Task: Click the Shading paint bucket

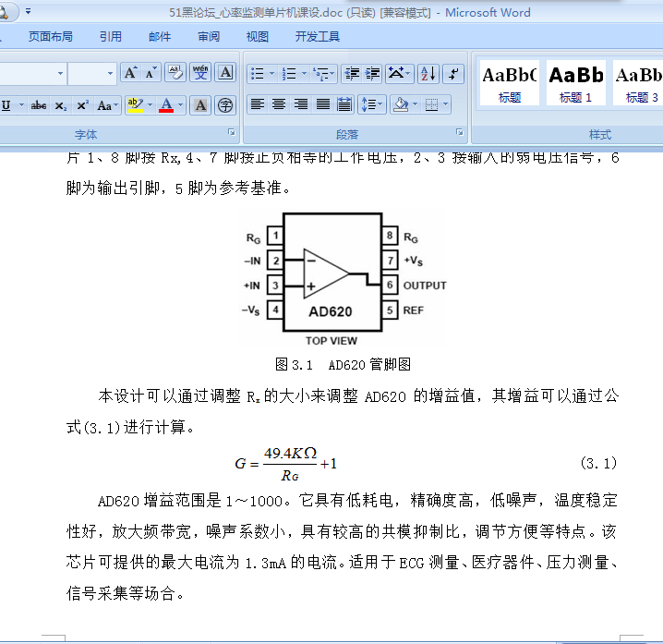Action: click(401, 104)
